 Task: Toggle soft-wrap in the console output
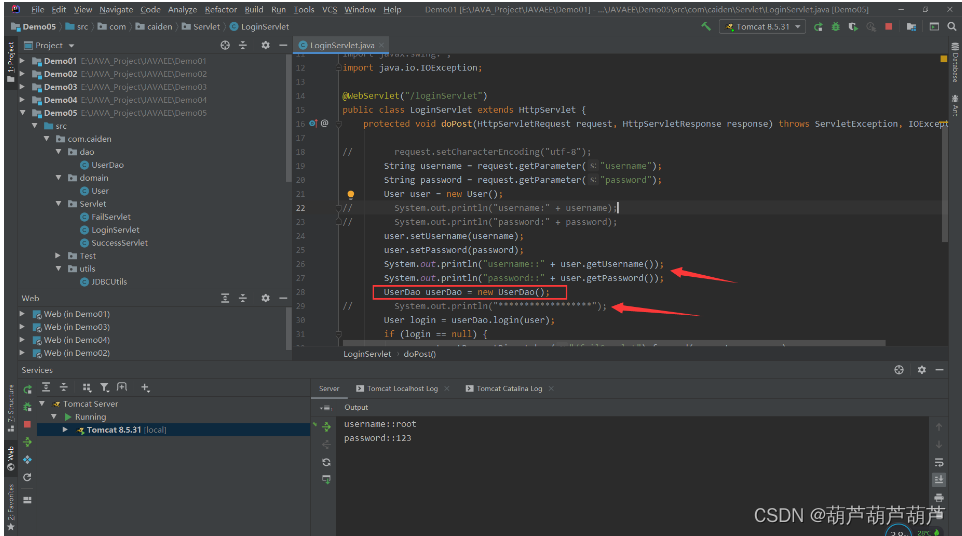click(x=939, y=462)
